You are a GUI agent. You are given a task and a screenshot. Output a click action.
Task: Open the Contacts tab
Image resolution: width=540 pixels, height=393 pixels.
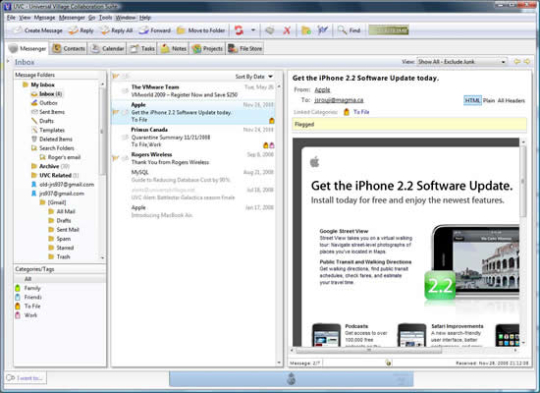point(69,49)
